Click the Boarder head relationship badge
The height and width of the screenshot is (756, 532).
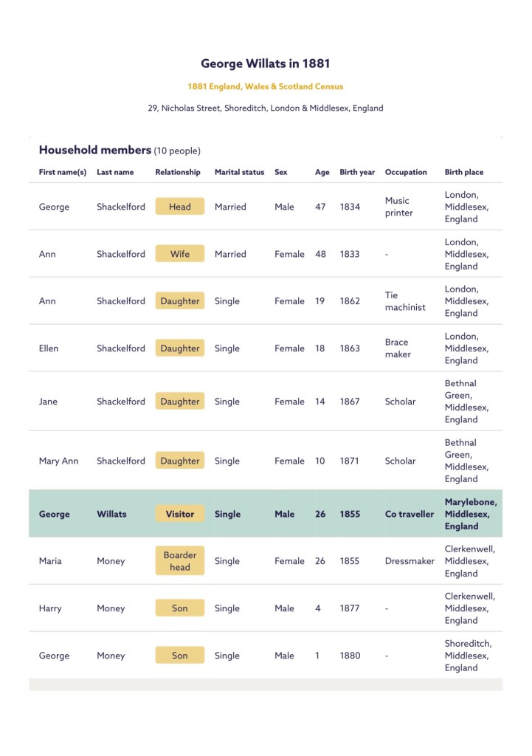pyautogui.click(x=180, y=561)
